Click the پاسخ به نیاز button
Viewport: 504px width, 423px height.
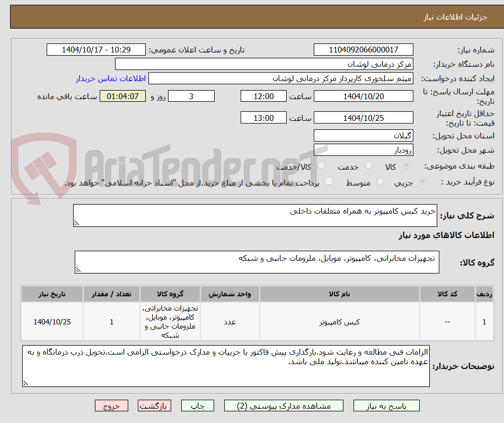pos(386,406)
